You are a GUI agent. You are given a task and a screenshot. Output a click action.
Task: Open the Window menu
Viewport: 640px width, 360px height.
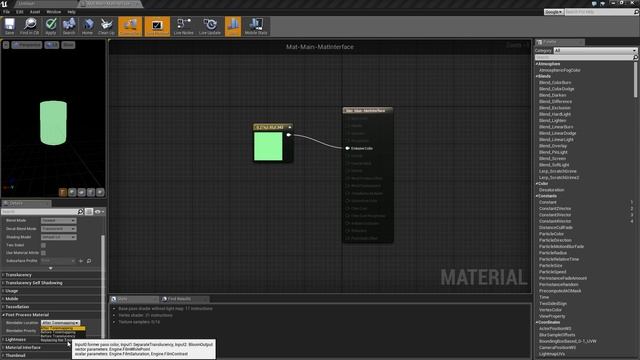(x=53, y=12)
